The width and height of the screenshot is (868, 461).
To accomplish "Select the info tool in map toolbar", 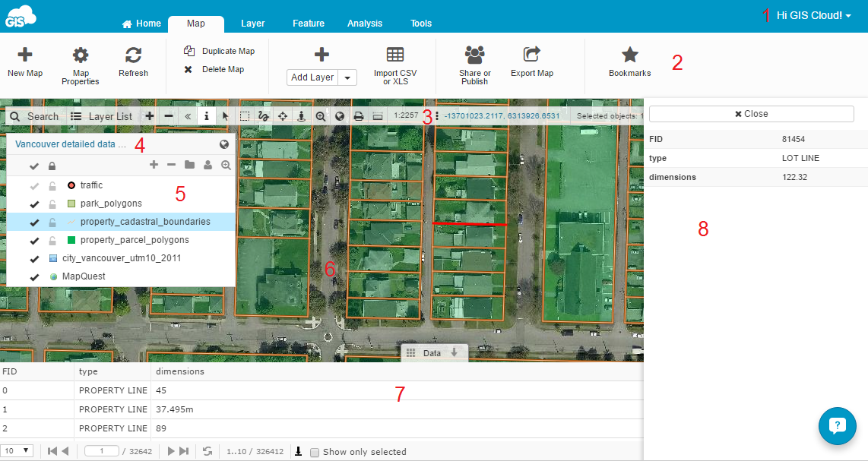I will [x=206, y=116].
